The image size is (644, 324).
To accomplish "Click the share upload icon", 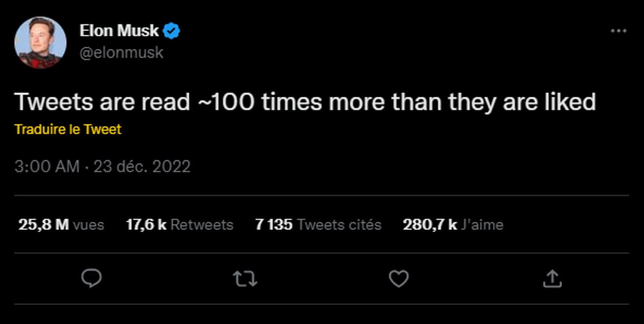I will (x=552, y=278).
